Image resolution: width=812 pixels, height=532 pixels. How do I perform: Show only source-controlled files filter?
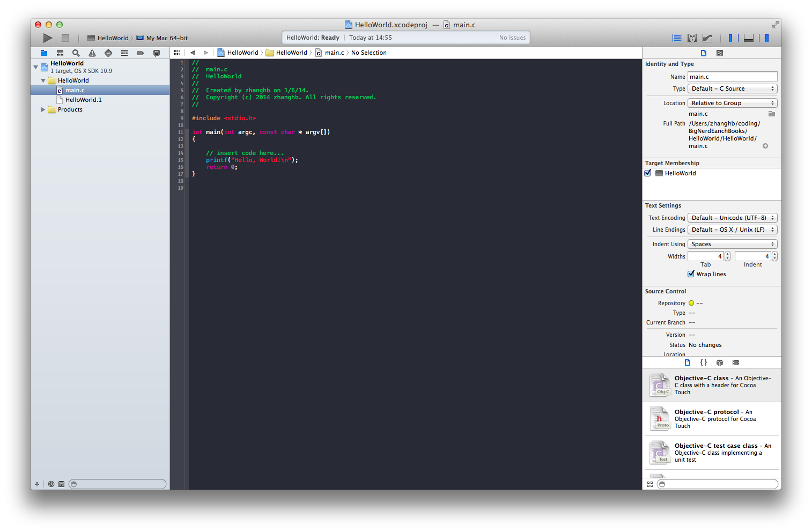(61, 484)
